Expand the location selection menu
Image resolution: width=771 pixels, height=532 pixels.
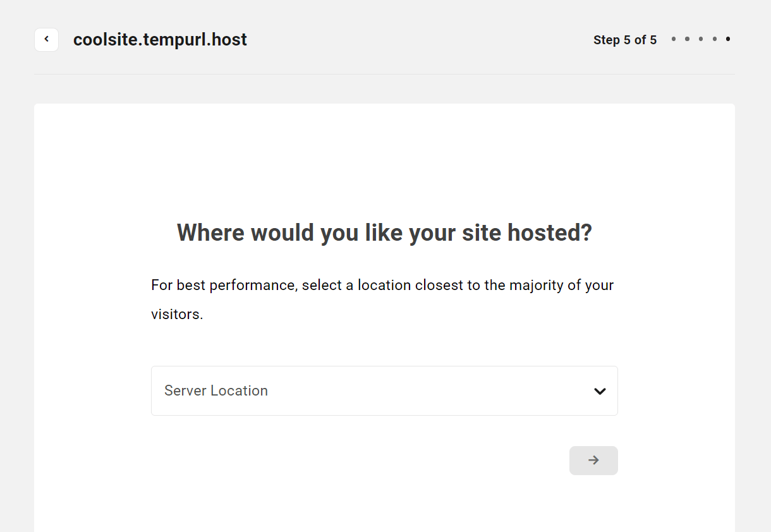click(x=384, y=390)
